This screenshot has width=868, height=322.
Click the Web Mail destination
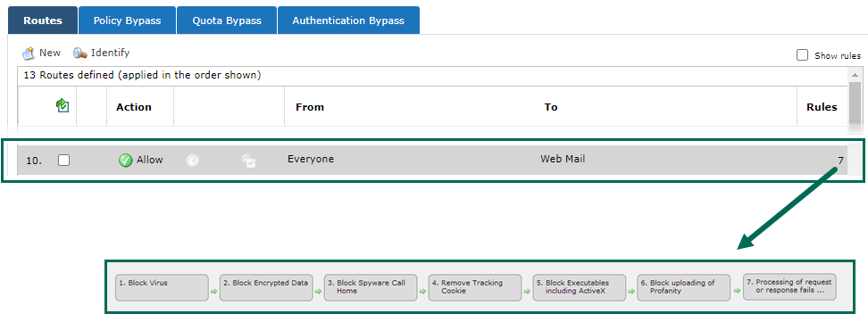pyautogui.click(x=563, y=160)
